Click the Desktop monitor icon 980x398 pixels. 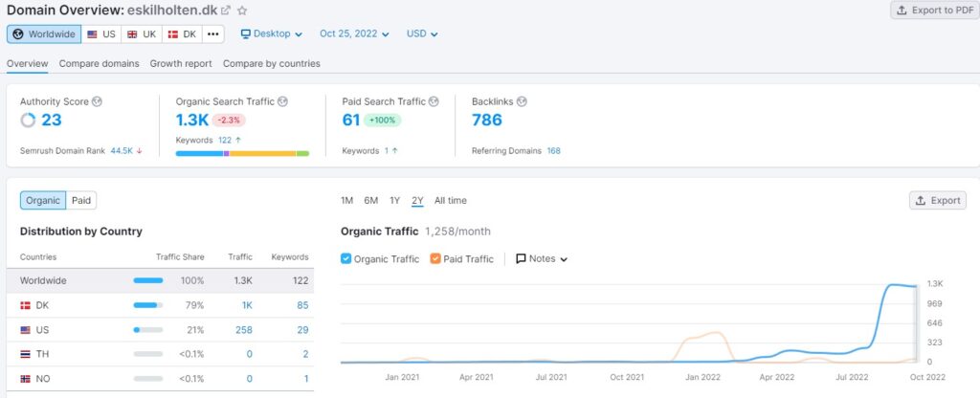246,33
